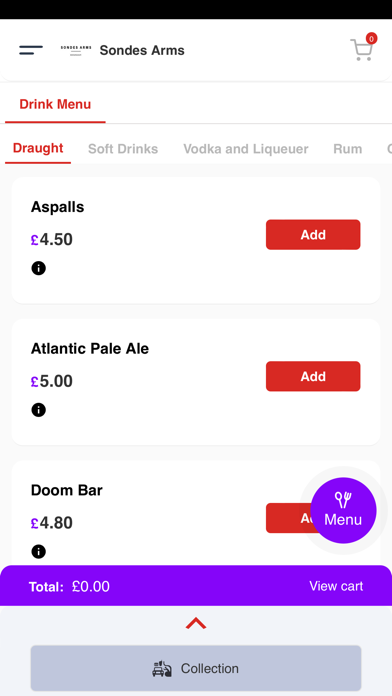Tap the Total £0.00 amount
This screenshot has width=392, height=696.
pos(91,586)
